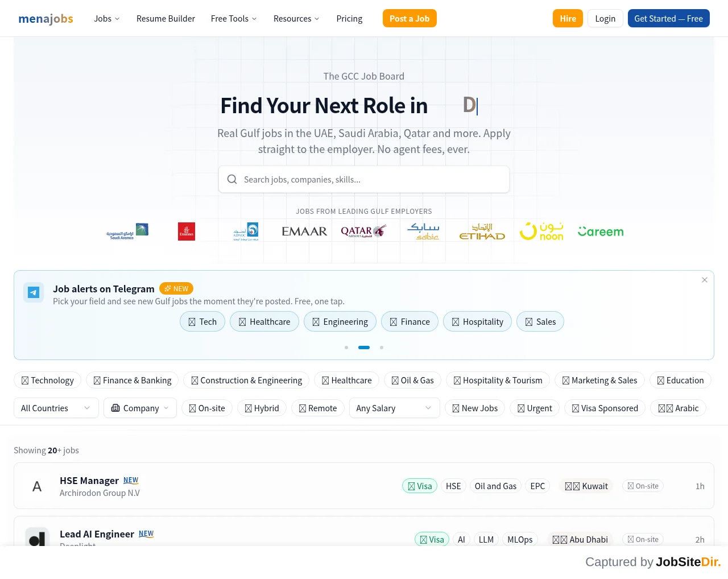Click the Kuwait location tag
The width and height of the screenshot is (728, 579).
pyautogui.click(x=586, y=486)
